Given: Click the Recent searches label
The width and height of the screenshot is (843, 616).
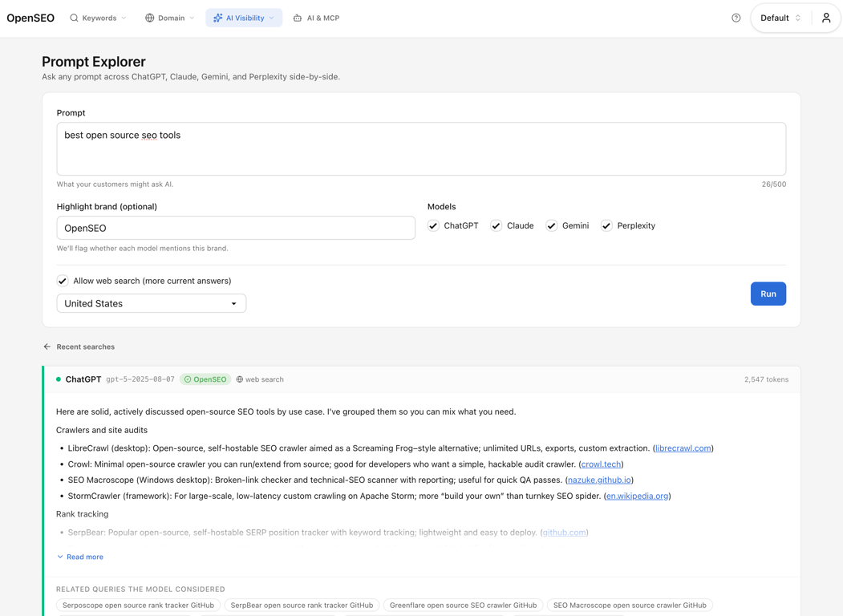Looking at the screenshot, I should pyautogui.click(x=86, y=346).
